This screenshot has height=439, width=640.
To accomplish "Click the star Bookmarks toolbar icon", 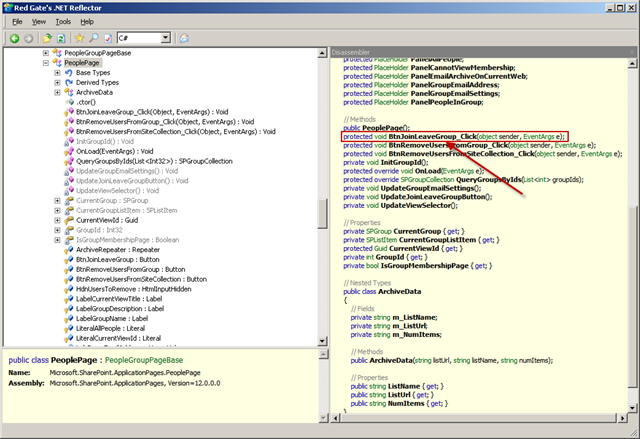I will [x=80, y=38].
